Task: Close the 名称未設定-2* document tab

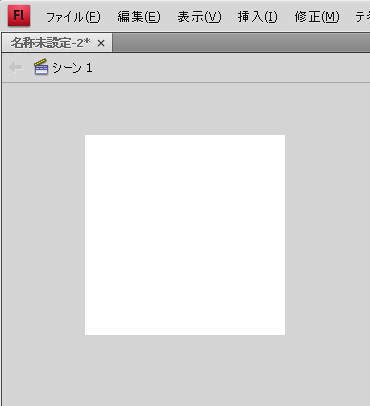Action: [101, 43]
